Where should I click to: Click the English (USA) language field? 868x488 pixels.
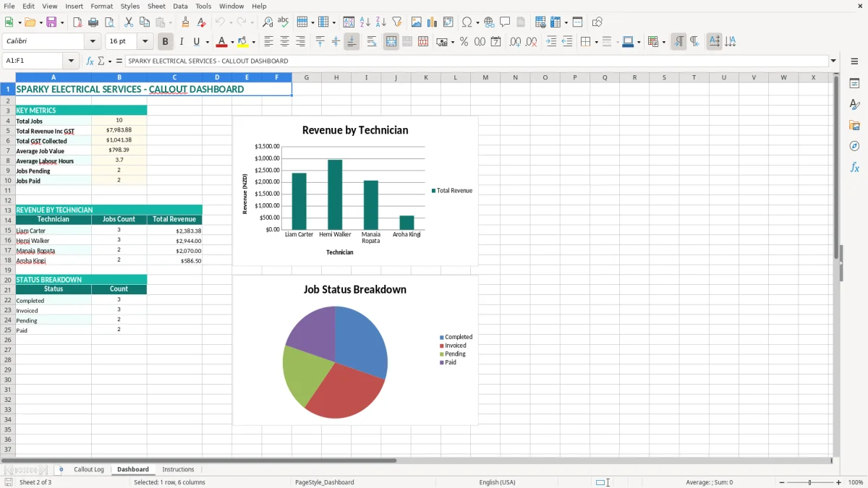click(497, 482)
